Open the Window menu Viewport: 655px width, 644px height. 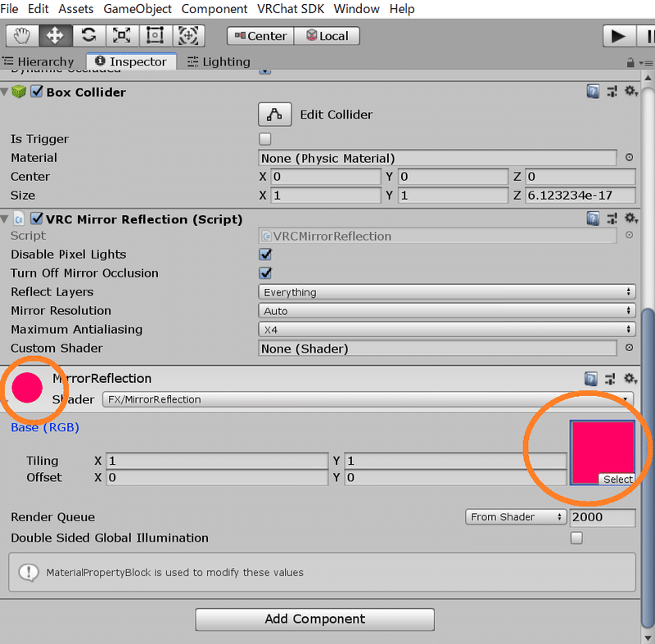pos(356,9)
